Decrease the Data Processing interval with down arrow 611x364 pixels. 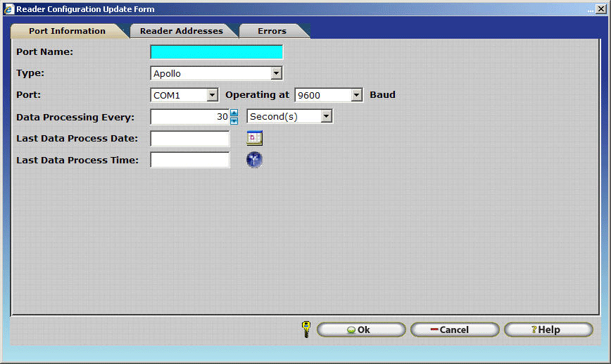[234, 120]
